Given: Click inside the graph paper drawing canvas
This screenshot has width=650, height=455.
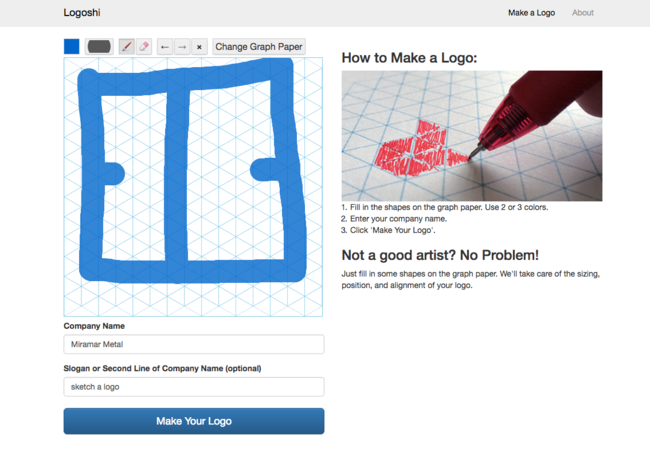Looking at the screenshot, I should pos(193,187).
